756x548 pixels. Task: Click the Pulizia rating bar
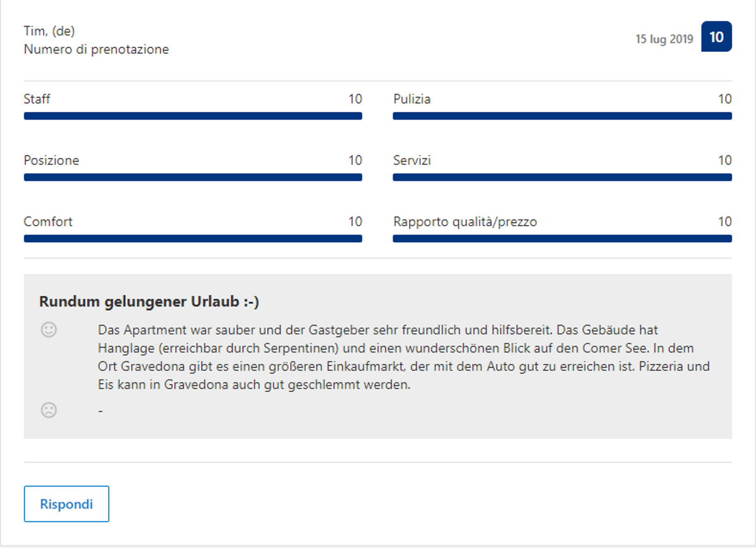(x=562, y=116)
